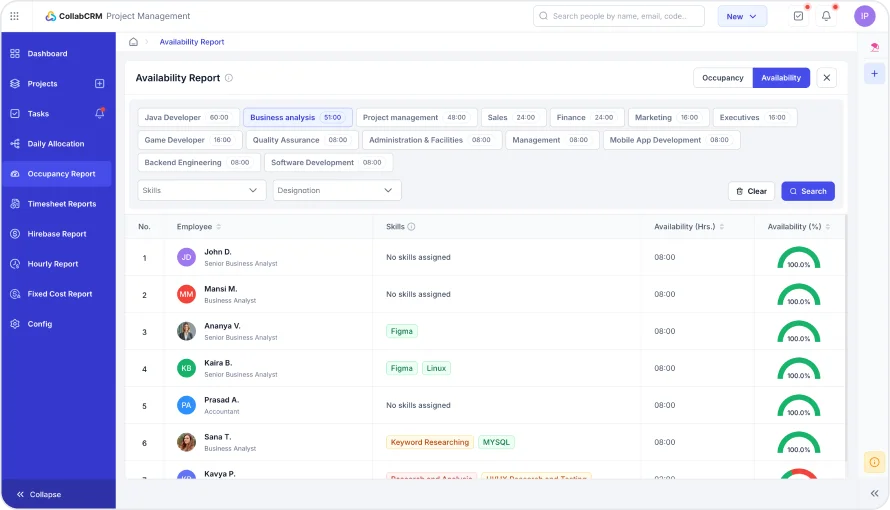Open the notifications bell icon

(x=826, y=16)
